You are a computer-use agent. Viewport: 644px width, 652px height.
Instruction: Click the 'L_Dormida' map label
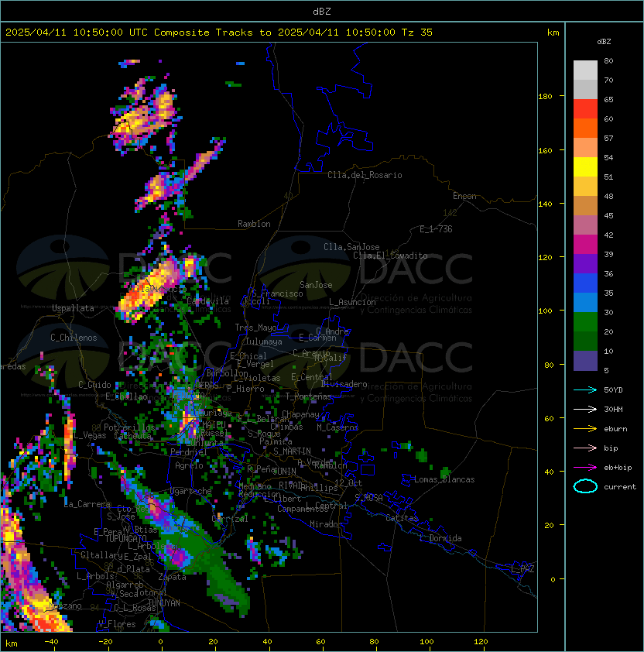point(440,538)
